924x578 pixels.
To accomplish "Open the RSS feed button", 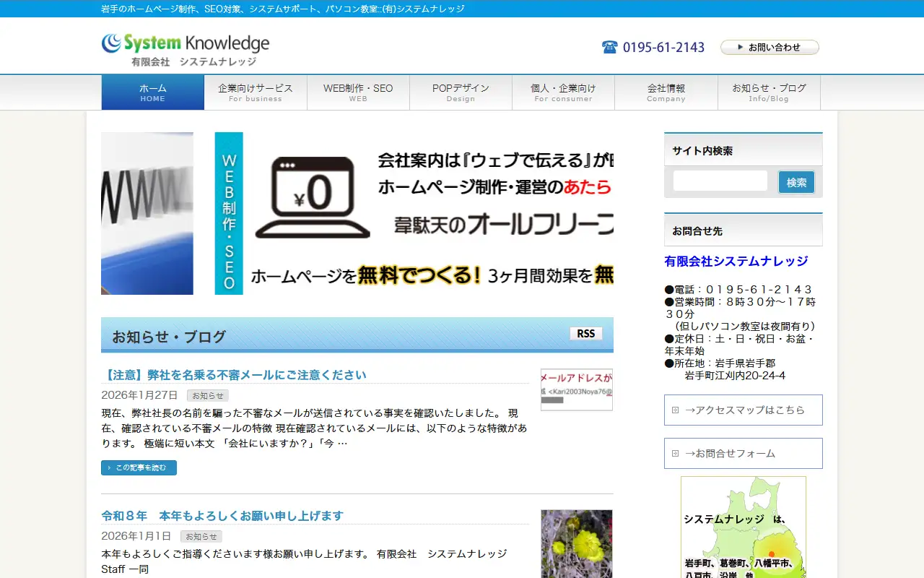I will 586,333.
